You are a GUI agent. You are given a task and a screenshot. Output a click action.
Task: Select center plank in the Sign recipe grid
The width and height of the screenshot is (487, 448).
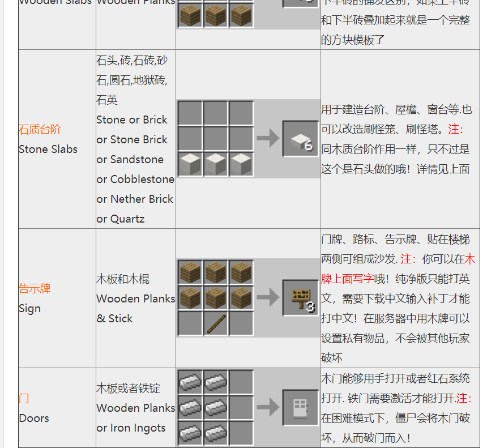pos(216,298)
